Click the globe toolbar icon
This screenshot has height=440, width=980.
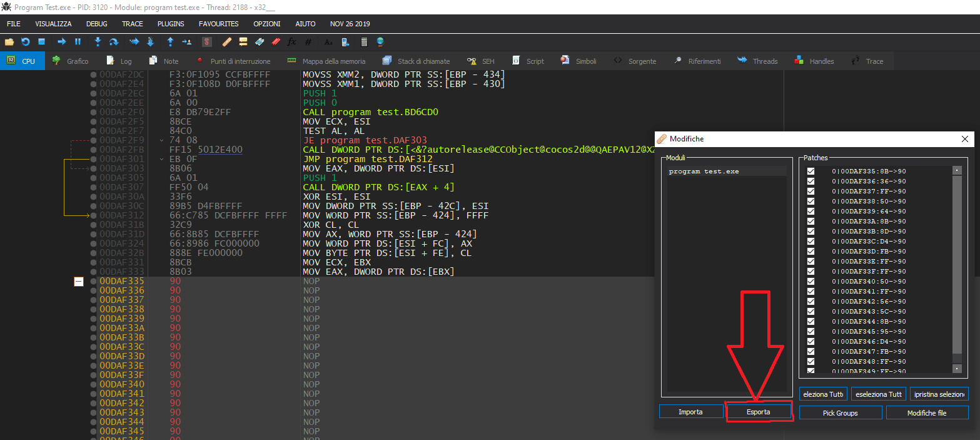tap(380, 42)
